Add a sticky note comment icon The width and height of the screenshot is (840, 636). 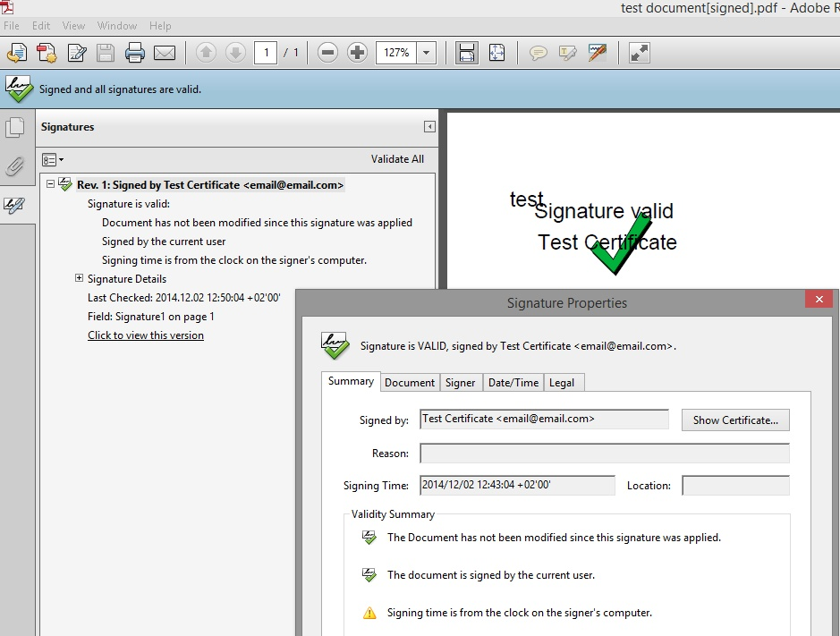[538, 53]
